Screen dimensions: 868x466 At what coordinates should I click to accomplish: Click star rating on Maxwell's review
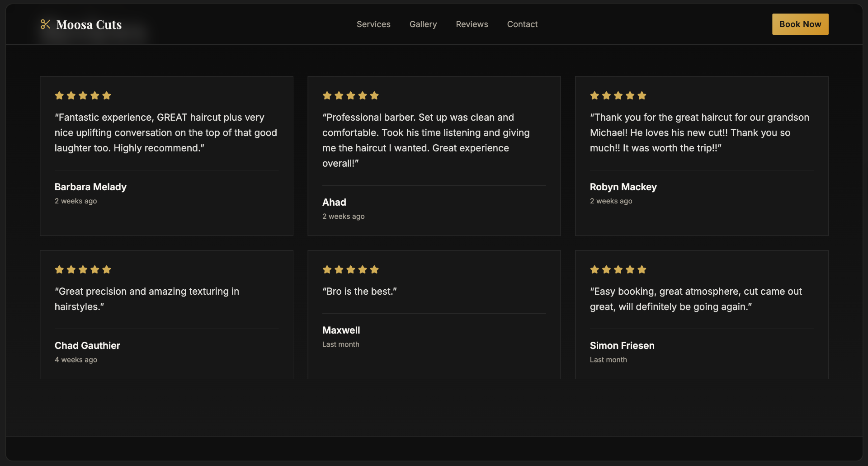350,269
